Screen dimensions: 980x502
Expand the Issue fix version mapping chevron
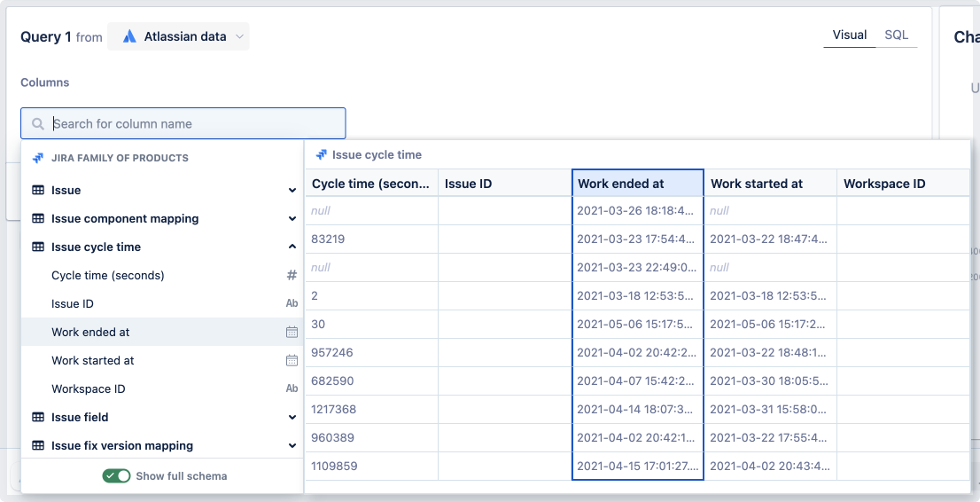coord(292,445)
